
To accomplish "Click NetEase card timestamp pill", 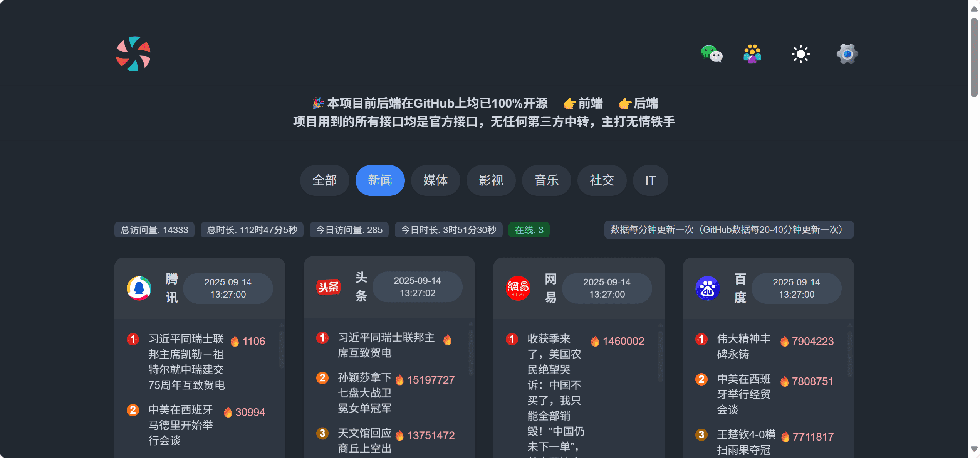I will point(607,288).
